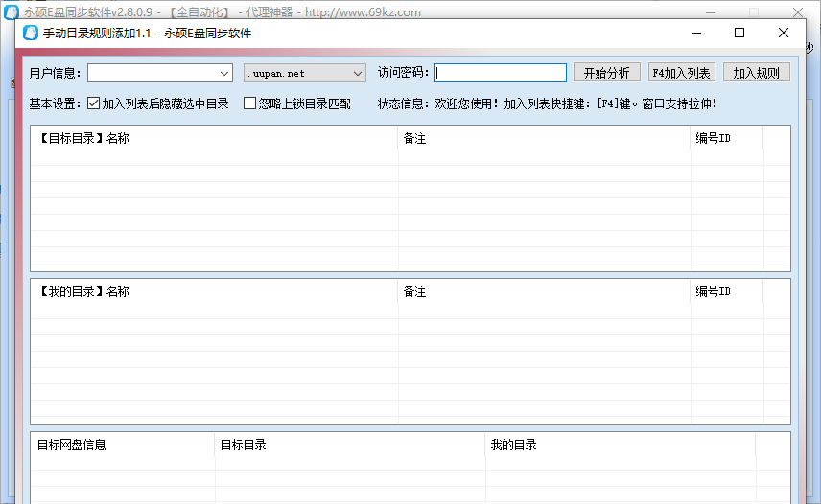This screenshot has height=504, width=821.
Task: Click 备注 header in my directory list
Action: point(544,291)
